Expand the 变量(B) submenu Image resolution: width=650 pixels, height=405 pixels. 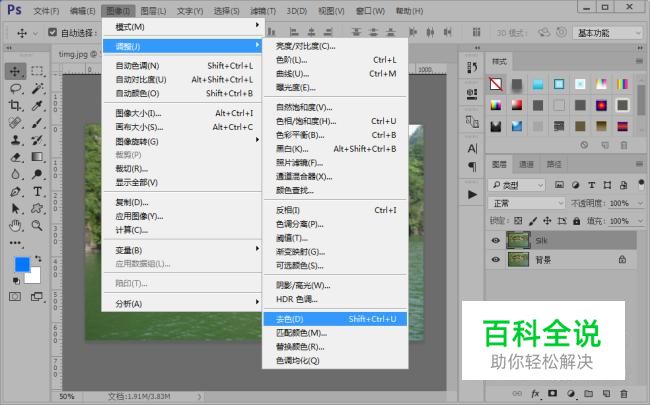pos(182,250)
